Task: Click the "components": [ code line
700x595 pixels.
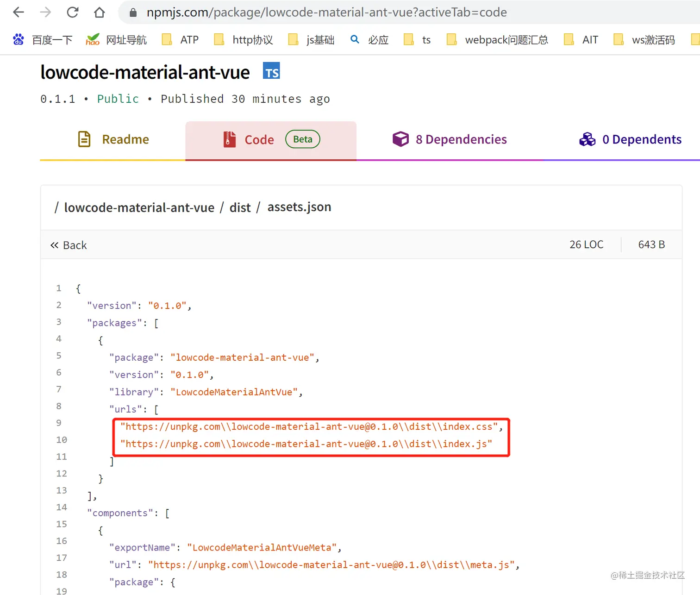Action: tap(128, 513)
